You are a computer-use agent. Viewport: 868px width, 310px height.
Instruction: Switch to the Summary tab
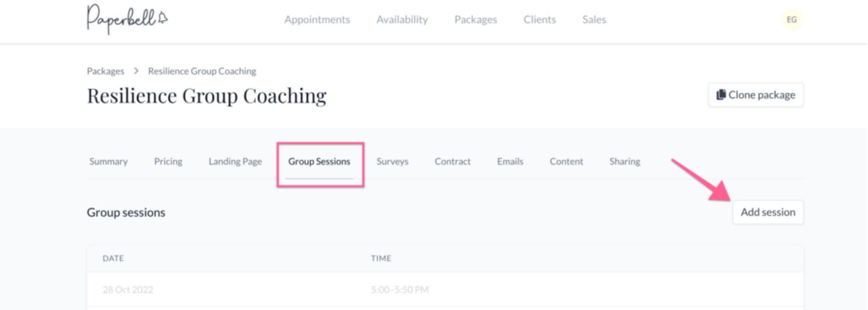(x=109, y=161)
